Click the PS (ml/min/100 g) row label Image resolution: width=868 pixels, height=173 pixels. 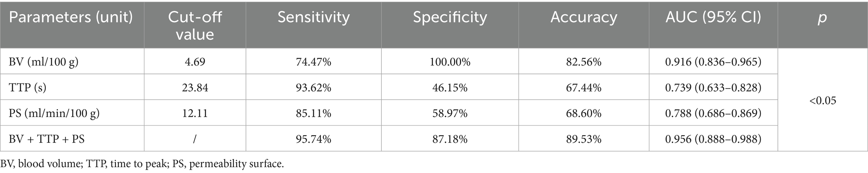54,113
